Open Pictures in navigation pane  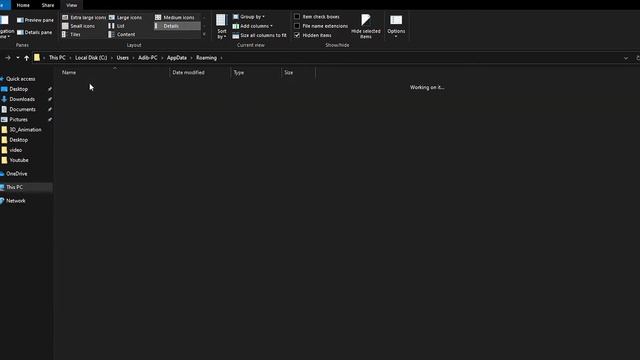point(18,120)
